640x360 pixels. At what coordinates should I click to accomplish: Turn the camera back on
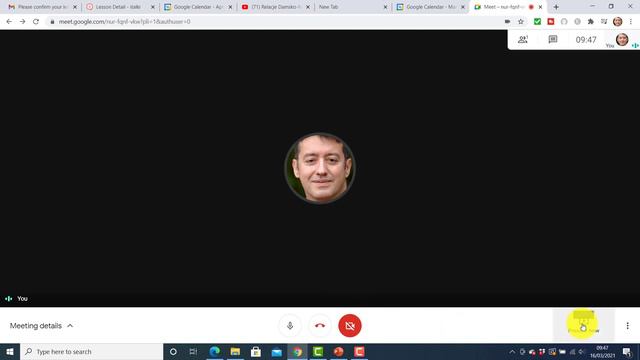pos(350,326)
